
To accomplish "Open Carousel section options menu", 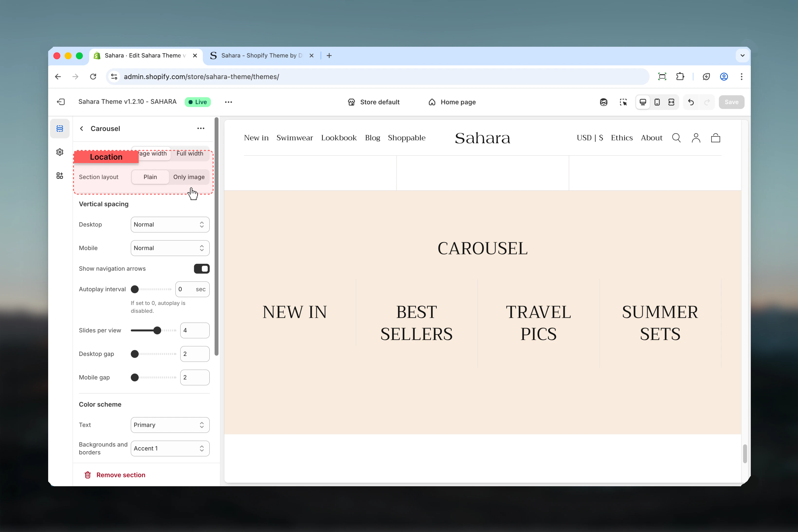I will (201, 128).
